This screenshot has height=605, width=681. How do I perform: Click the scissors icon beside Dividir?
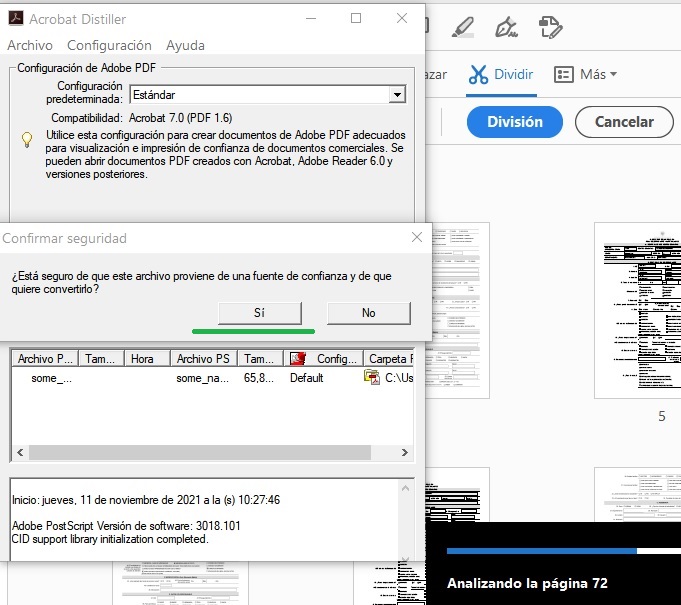(x=478, y=74)
